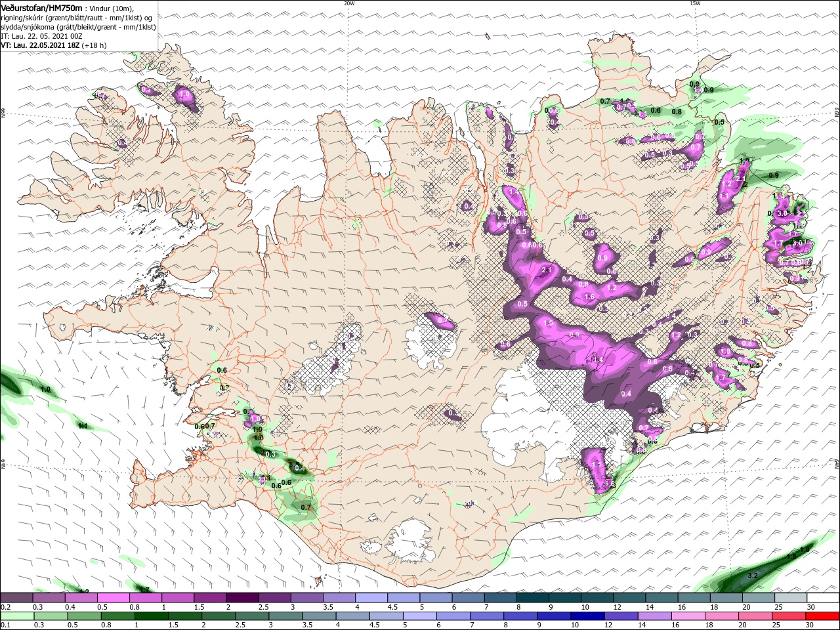Pick the bright pink 0.5–0.8 snow swatch
The height and width of the screenshot is (630, 840).
tap(114, 598)
